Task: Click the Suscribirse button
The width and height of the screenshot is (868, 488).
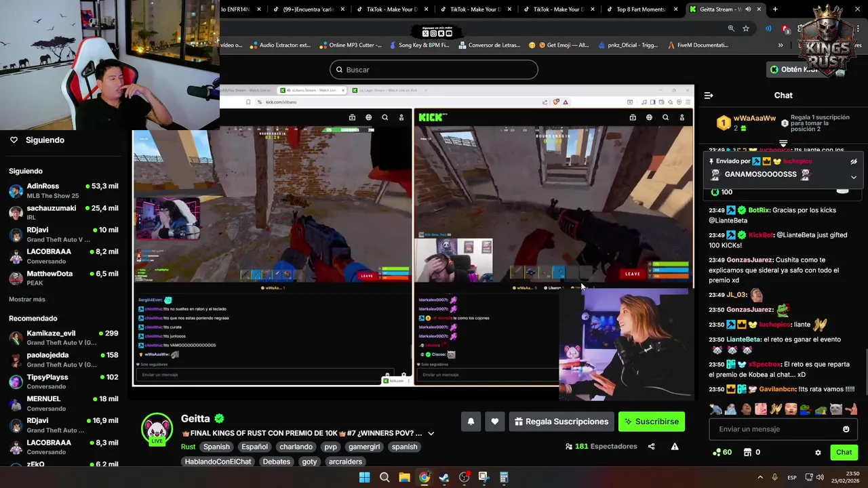Action: (652, 422)
